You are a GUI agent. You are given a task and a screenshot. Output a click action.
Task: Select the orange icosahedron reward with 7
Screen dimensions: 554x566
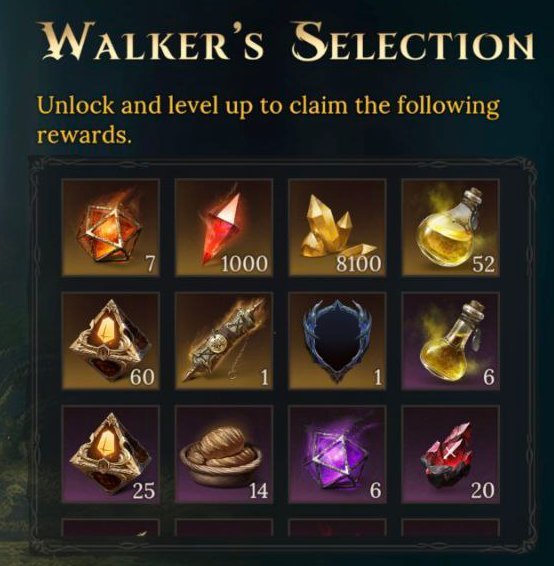click(111, 227)
